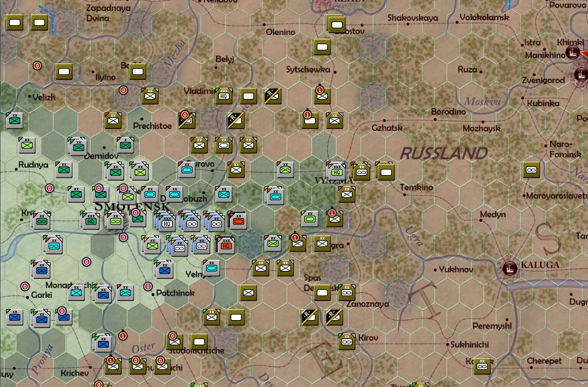Select the green HQ counter at Smolensk

[90, 221]
